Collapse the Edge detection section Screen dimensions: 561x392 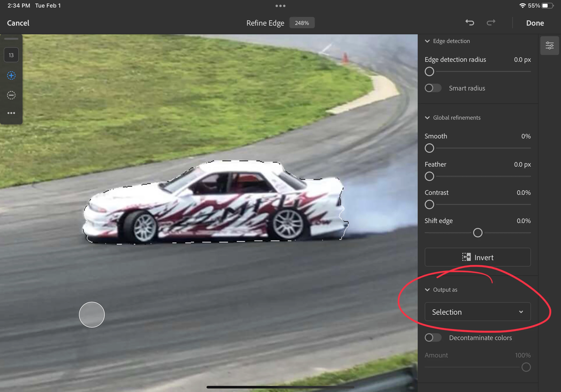coord(427,41)
